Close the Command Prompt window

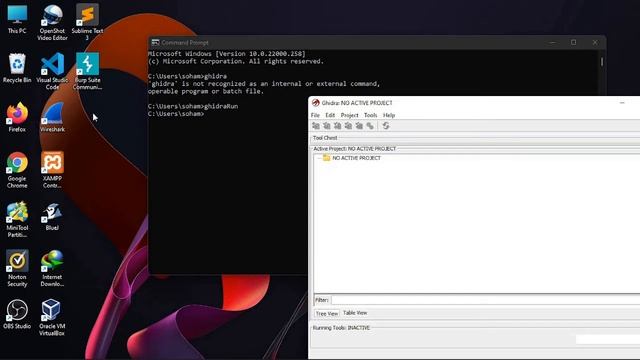(x=595, y=42)
